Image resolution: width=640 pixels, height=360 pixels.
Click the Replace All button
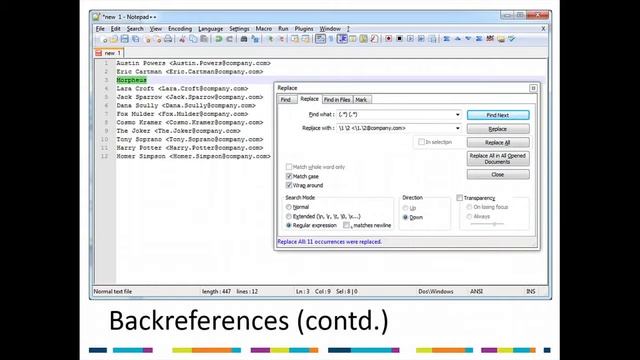[498, 142]
